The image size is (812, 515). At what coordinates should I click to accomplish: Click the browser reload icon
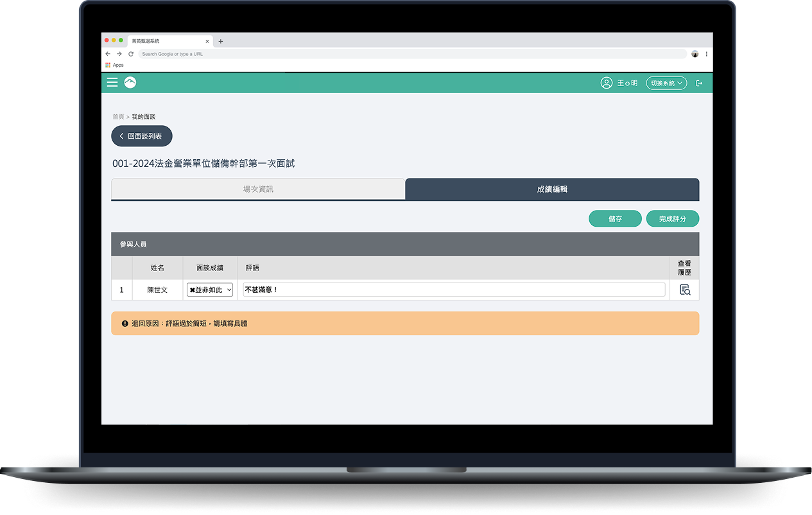click(130, 54)
